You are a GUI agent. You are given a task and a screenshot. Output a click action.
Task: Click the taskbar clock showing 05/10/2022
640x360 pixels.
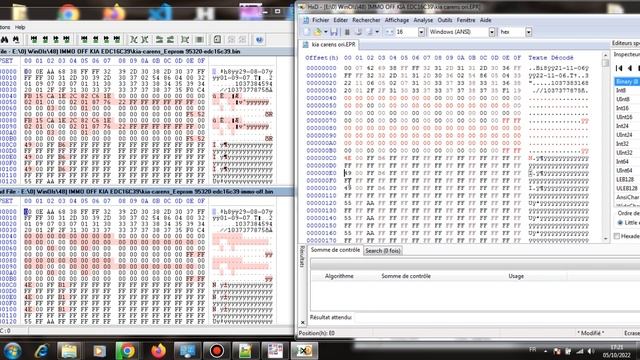(617, 351)
